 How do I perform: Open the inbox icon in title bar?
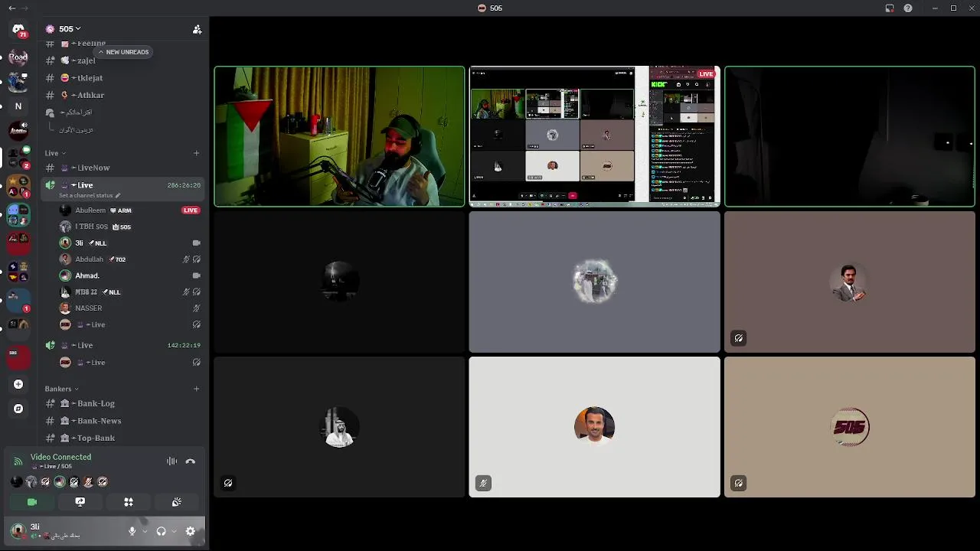(x=890, y=8)
